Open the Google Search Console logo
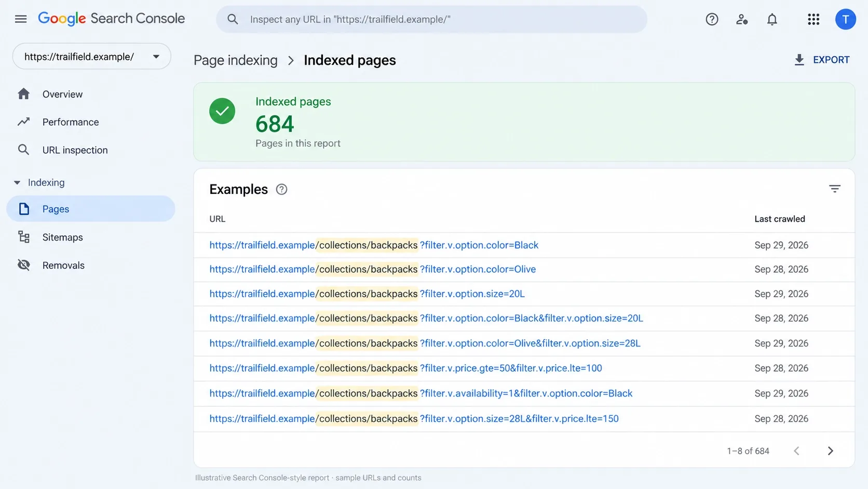 coord(112,19)
